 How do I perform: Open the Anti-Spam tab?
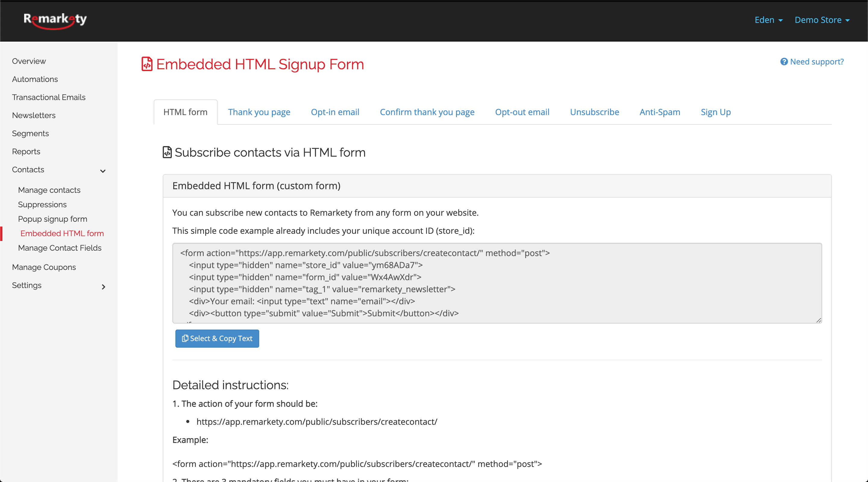click(660, 112)
